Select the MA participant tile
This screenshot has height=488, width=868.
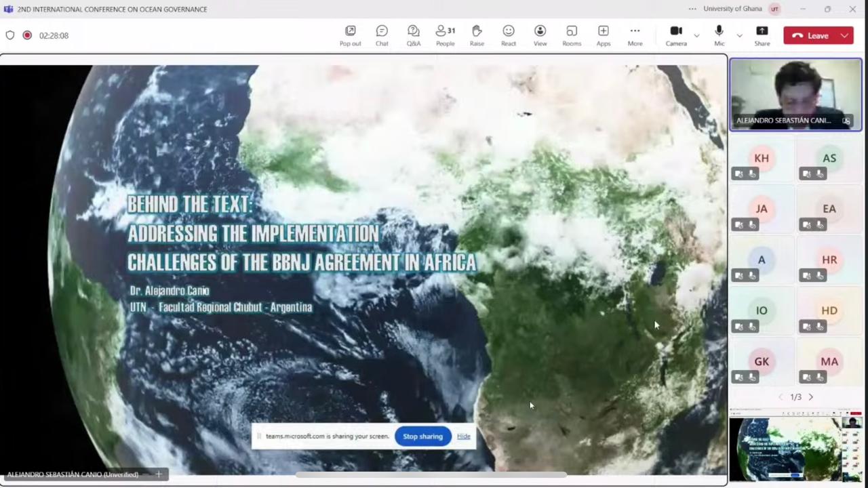coord(829,362)
